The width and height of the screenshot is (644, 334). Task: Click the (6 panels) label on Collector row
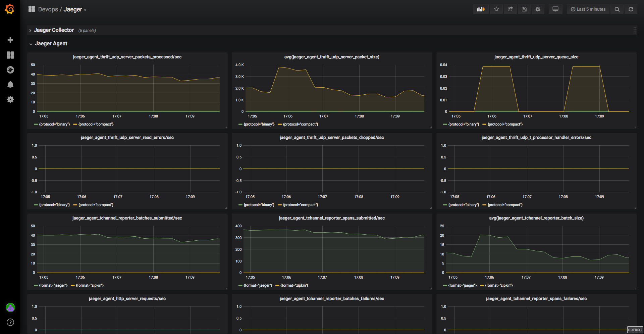pos(87,31)
